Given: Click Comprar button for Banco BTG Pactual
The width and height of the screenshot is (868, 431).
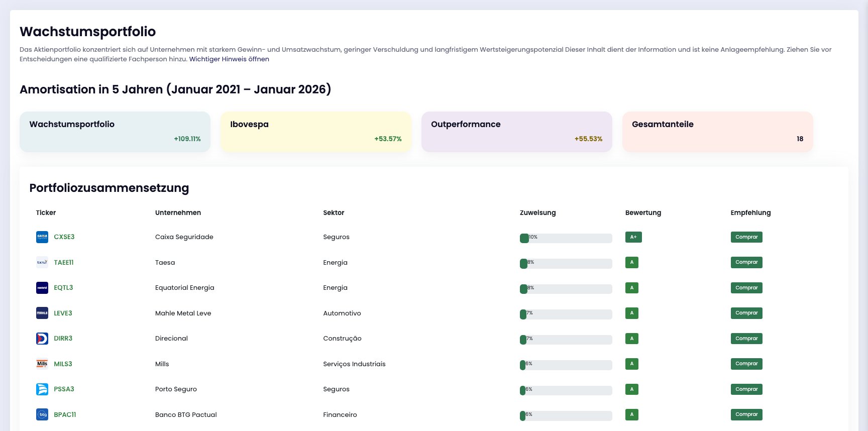Looking at the screenshot, I should click(746, 414).
